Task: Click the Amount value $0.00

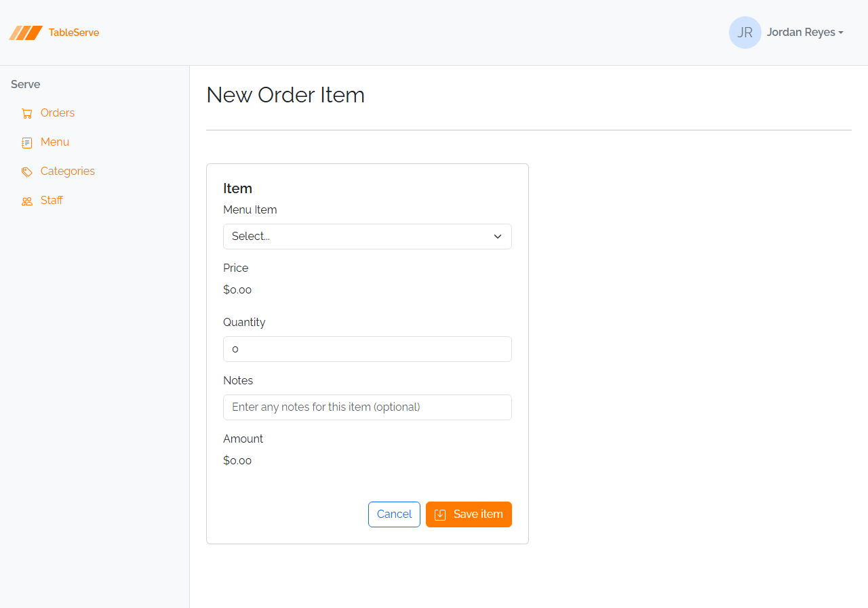Action: [x=237, y=461]
